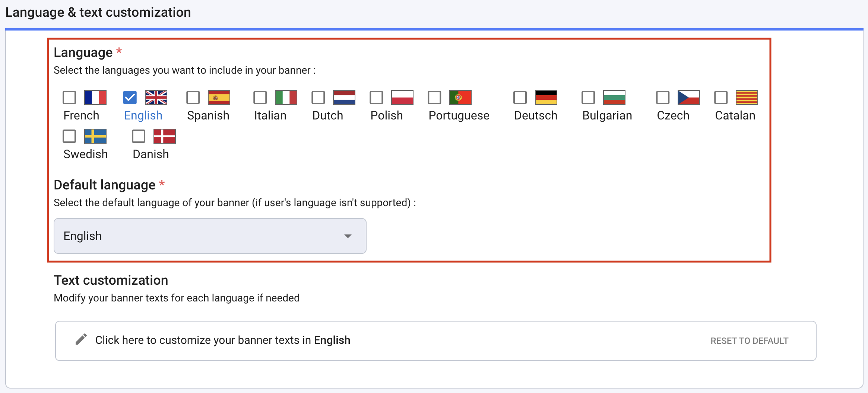Select the blue English label
This screenshot has height=393, width=868.
tap(143, 115)
